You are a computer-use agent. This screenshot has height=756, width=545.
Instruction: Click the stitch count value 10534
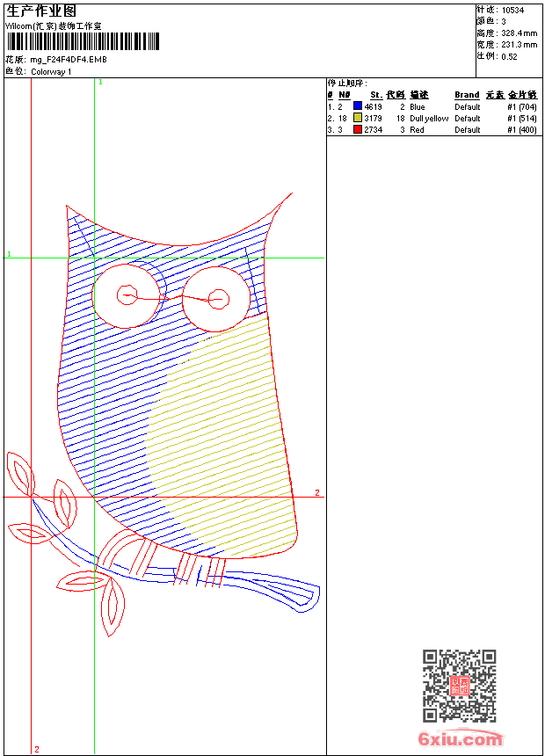512,11
